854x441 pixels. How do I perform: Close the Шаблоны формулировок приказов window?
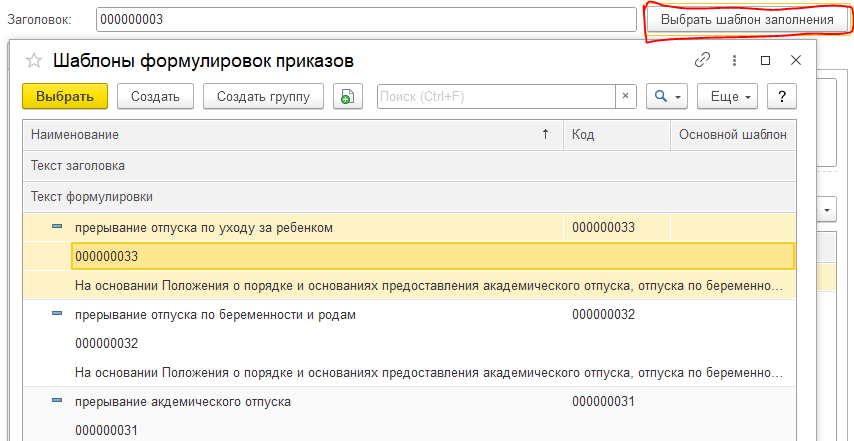tap(796, 60)
